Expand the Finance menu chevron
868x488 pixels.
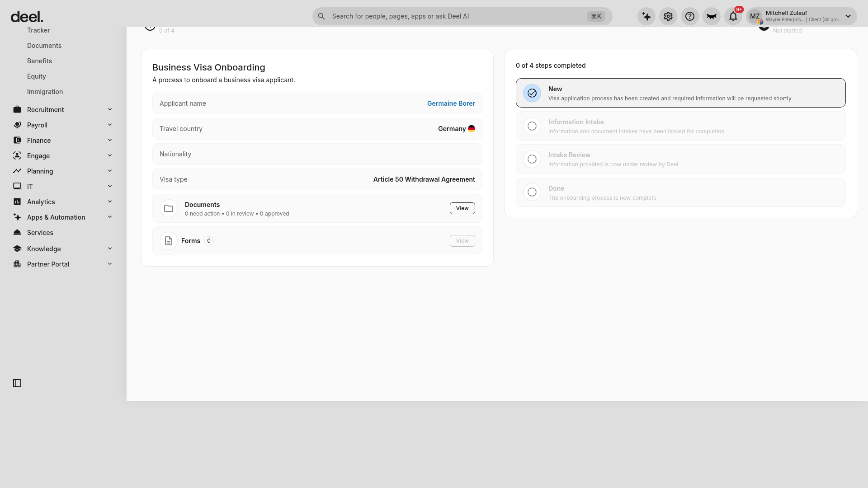[x=110, y=140]
